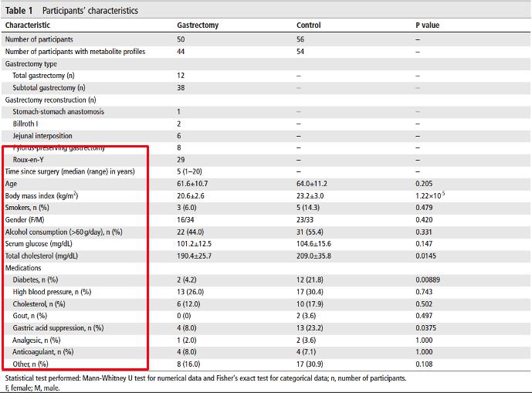The width and height of the screenshot is (532, 393).
Task: Click the 'Gender (F/M)' row label
Action: tap(25, 220)
